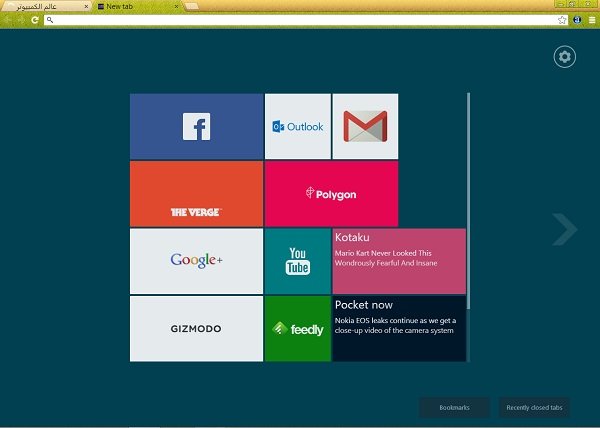
Task: Open the Outlook tile
Action: (298, 126)
